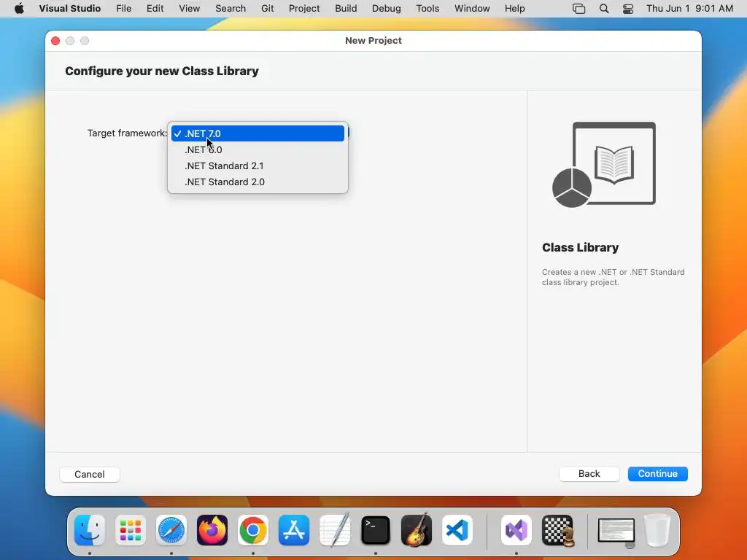Open the Search menu

pos(231,9)
